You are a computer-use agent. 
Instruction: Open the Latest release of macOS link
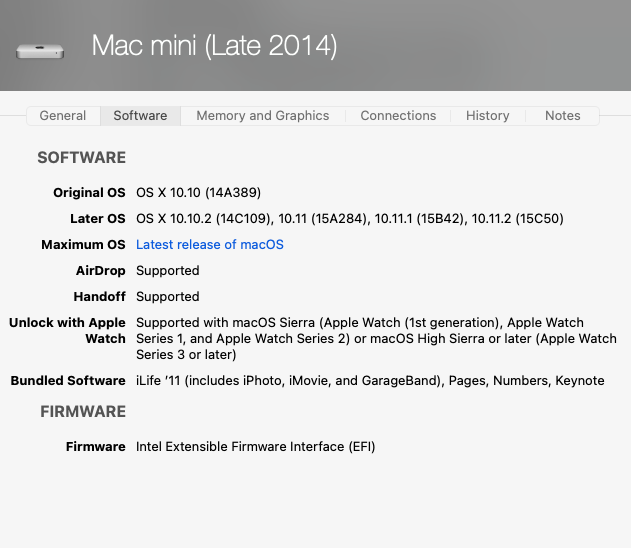(210, 245)
